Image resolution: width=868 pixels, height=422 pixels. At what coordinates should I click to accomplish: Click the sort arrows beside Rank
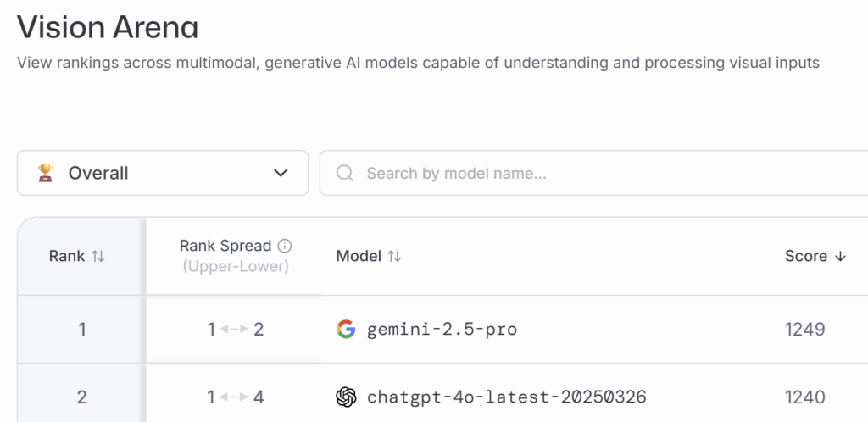point(98,256)
